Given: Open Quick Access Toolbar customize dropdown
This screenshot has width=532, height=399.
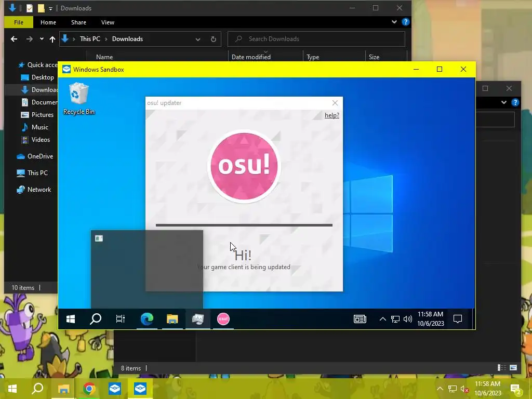Looking at the screenshot, I should point(50,8).
